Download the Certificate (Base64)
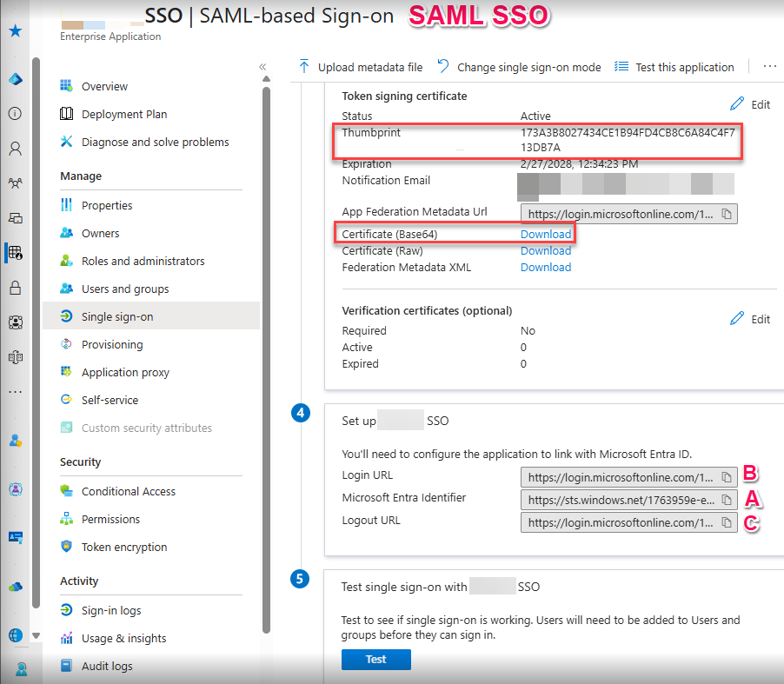Viewport: 784px width, 684px height. [546, 235]
